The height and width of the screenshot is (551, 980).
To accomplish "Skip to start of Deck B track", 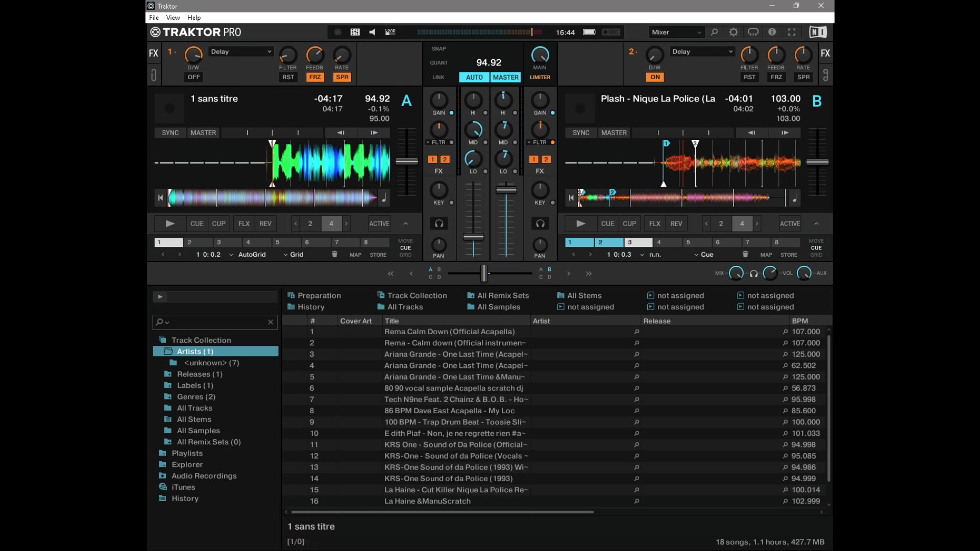I will point(571,198).
